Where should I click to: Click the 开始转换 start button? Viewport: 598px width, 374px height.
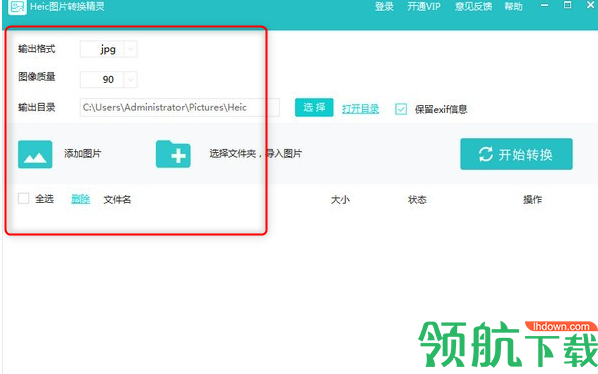[x=516, y=154]
